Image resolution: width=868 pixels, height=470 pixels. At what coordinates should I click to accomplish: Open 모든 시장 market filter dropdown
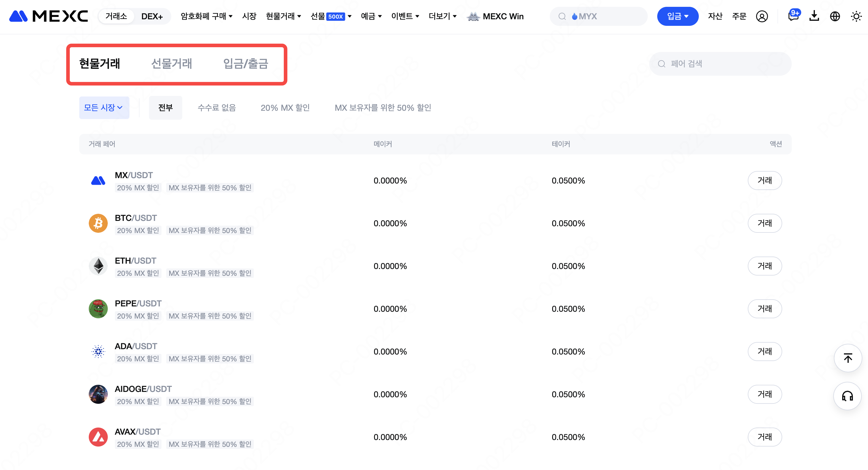(x=104, y=107)
